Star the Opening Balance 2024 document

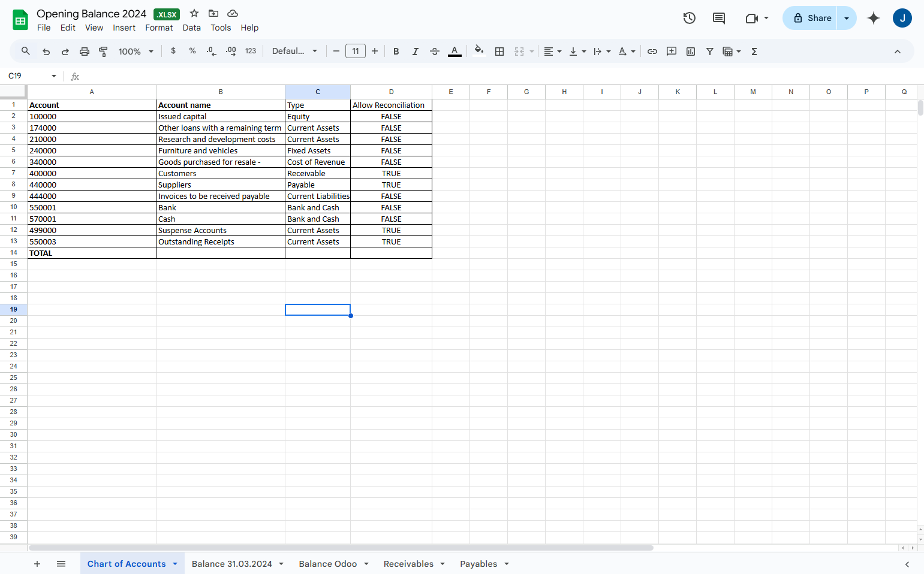(x=194, y=13)
